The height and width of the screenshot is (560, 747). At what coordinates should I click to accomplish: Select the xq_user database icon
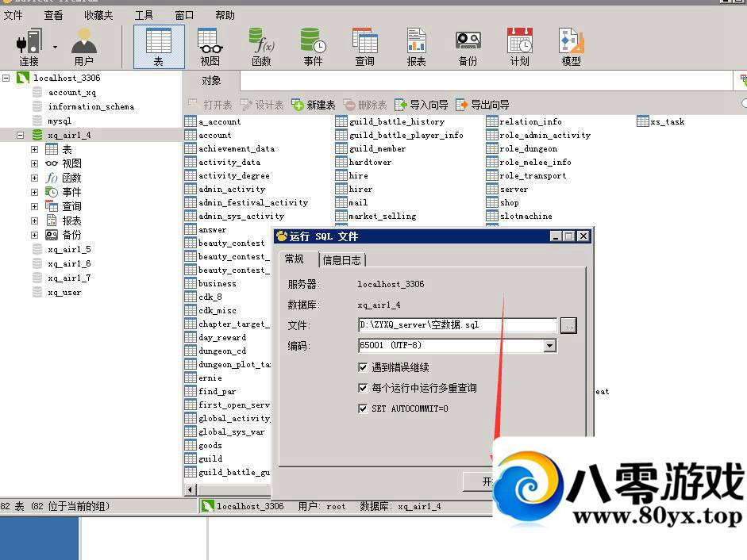pyautogui.click(x=37, y=292)
